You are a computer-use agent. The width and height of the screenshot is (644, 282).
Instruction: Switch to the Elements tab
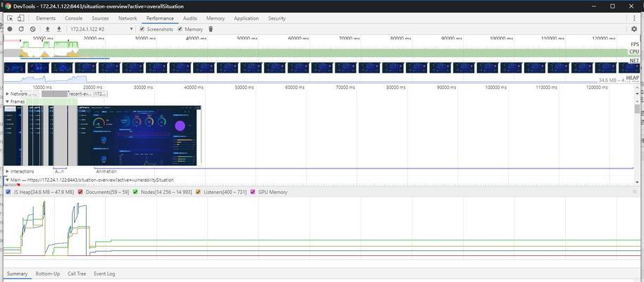46,18
